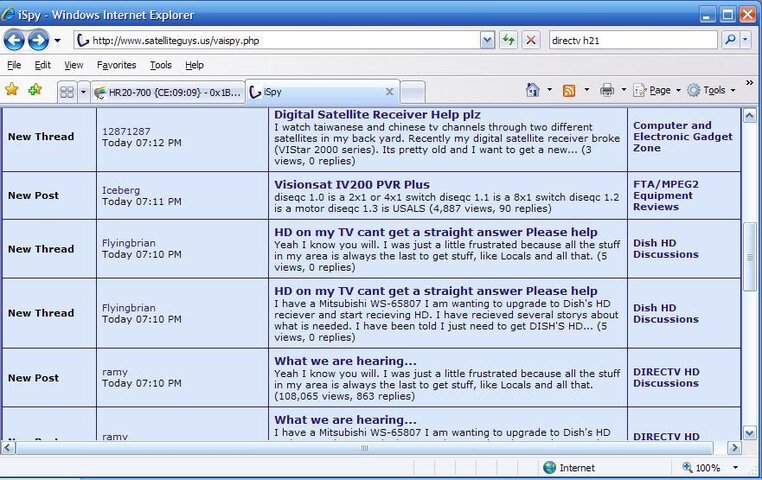The height and width of the screenshot is (480, 762).
Task: Stop loading with the red X icon
Action: click(x=531, y=40)
